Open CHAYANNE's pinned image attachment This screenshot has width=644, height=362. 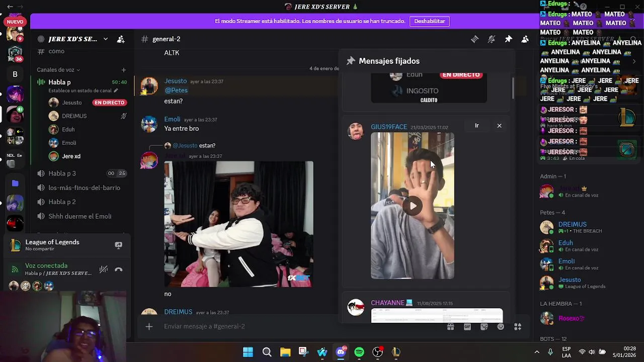pyautogui.click(x=437, y=316)
